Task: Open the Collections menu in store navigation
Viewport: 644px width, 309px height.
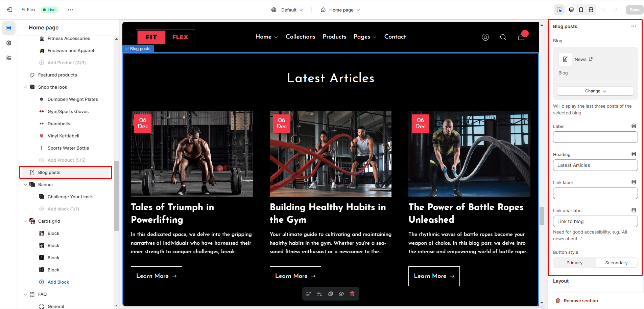Action: pyautogui.click(x=300, y=37)
